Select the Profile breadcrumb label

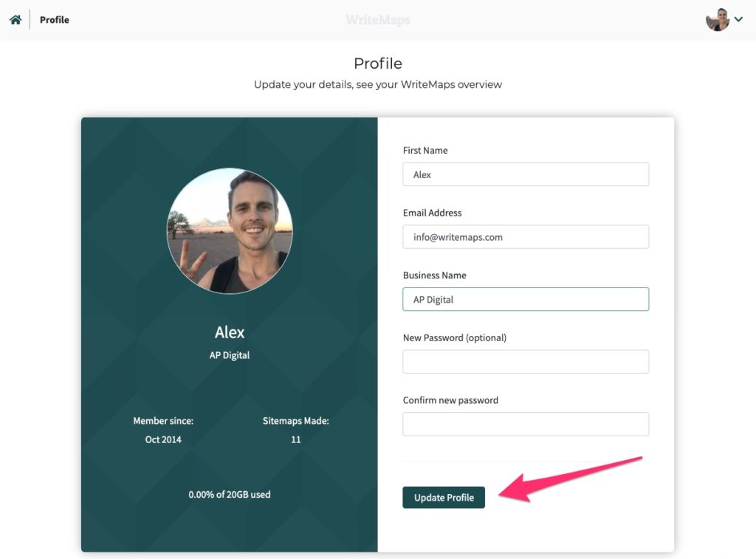(55, 20)
